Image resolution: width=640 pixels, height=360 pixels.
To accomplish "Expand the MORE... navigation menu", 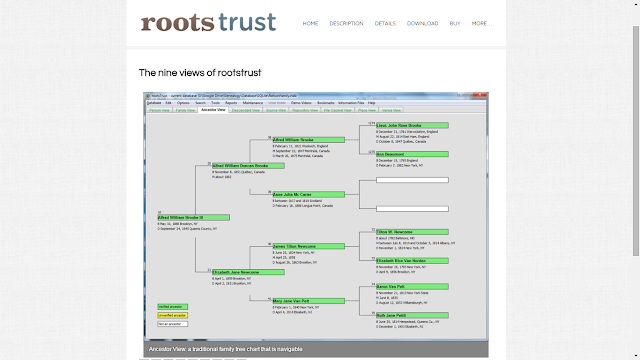I will (482, 24).
